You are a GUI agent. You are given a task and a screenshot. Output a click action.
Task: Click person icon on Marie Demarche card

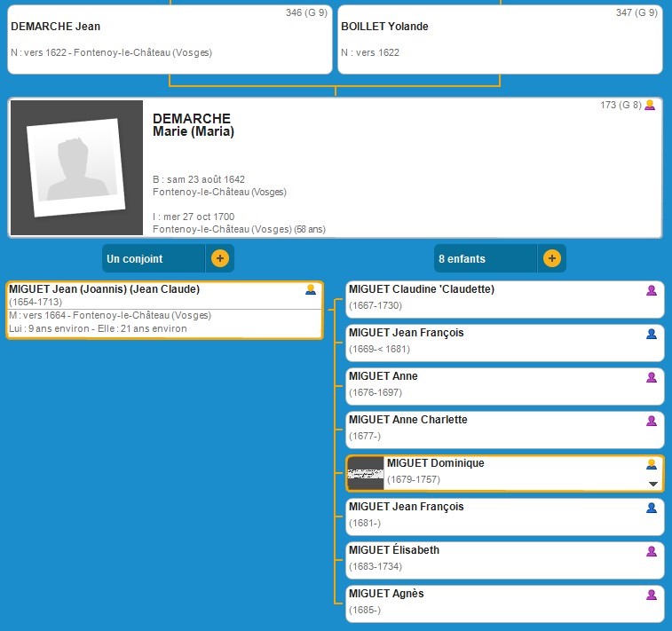(650, 106)
